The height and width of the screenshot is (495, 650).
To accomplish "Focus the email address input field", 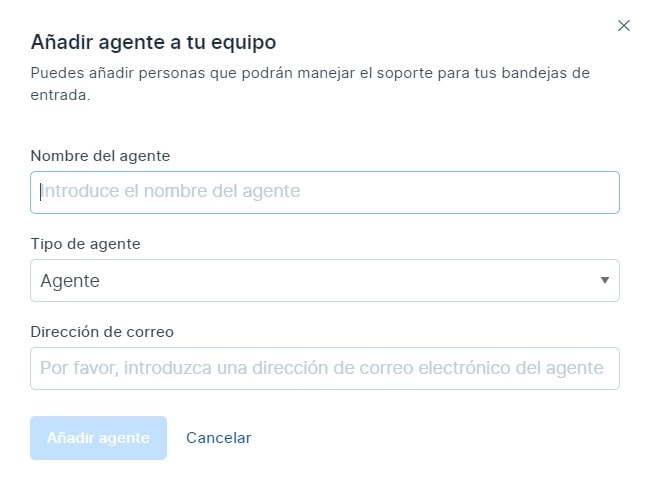I will 324,368.
